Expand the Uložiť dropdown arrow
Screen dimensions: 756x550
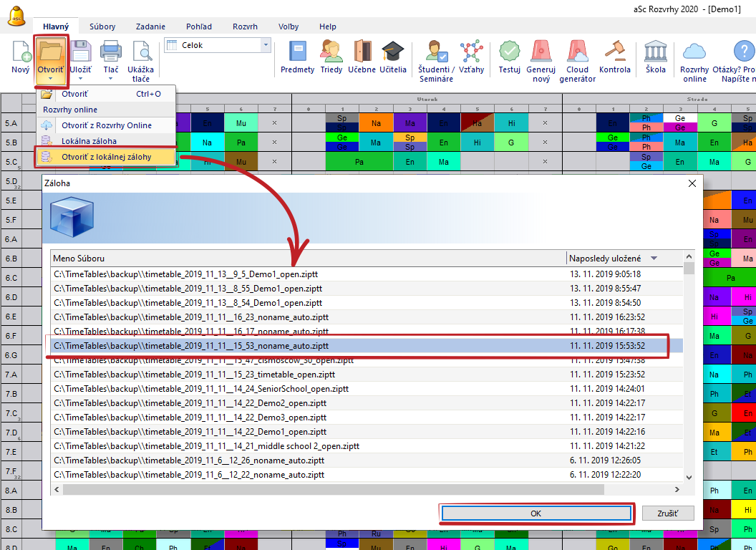pyautogui.click(x=80, y=79)
